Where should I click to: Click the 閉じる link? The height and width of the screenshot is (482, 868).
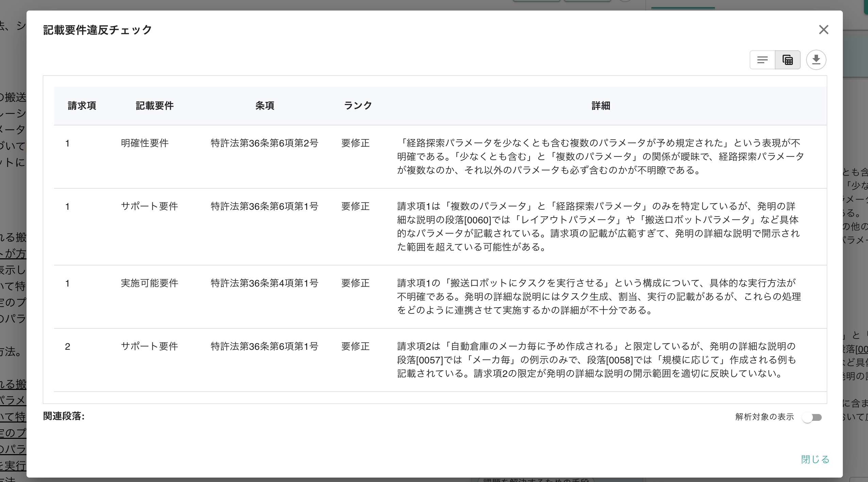tap(815, 459)
